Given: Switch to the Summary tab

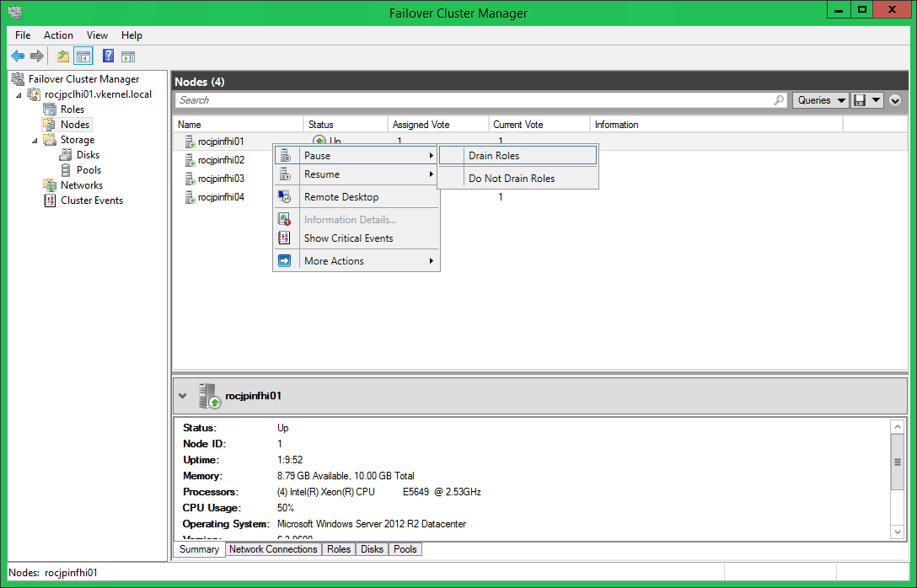Looking at the screenshot, I should tap(200, 549).
